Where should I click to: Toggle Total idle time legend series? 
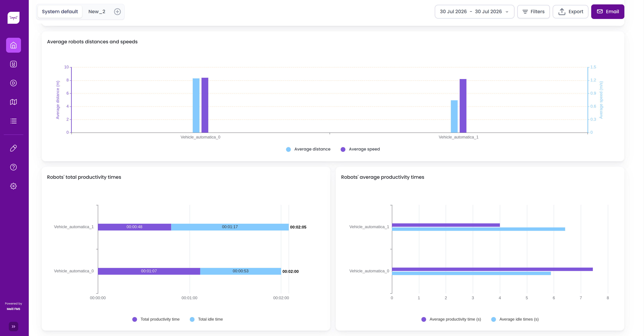point(206,319)
